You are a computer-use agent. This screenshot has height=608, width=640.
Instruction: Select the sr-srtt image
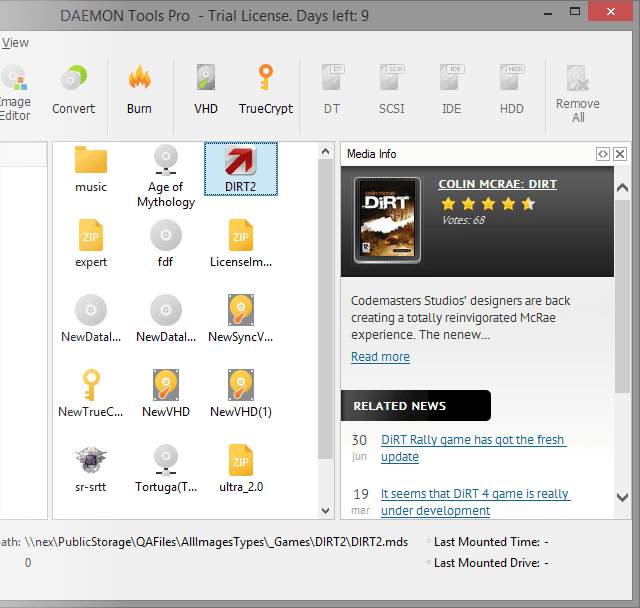pos(91,469)
